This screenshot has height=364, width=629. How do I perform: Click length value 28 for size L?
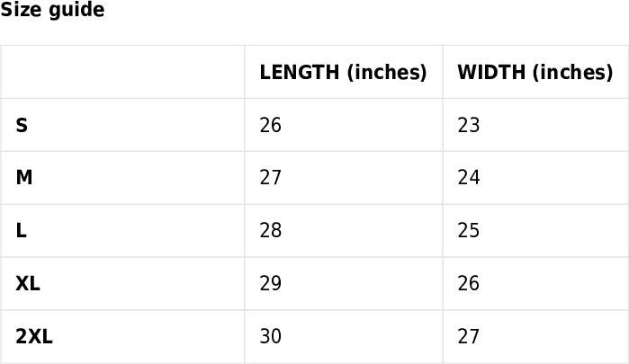270,231
